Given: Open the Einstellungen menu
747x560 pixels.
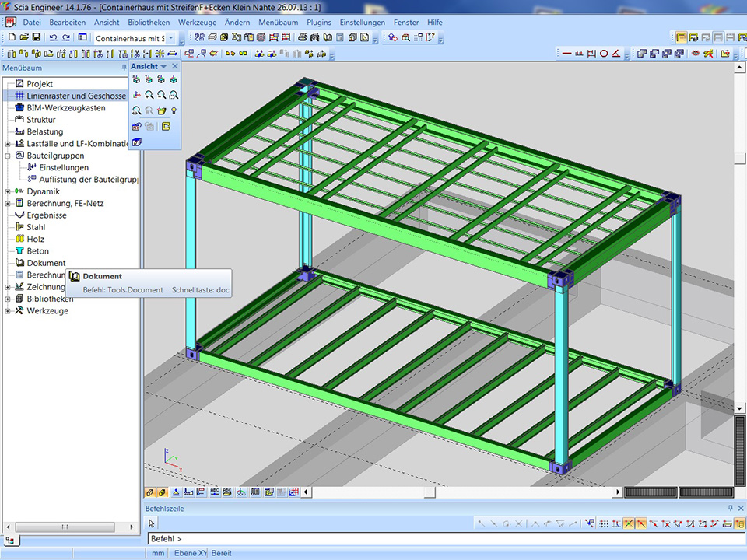Looking at the screenshot, I should click(362, 23).
